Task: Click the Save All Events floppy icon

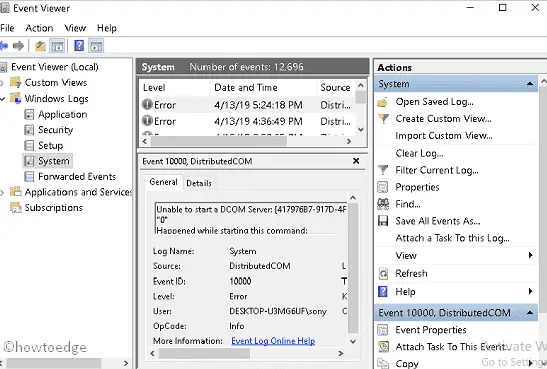Action: point(383,221)
